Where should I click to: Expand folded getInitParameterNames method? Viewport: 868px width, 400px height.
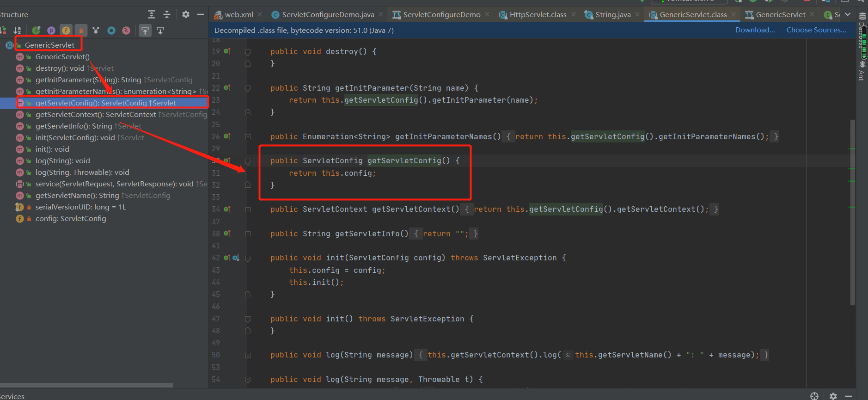point(248,136)
